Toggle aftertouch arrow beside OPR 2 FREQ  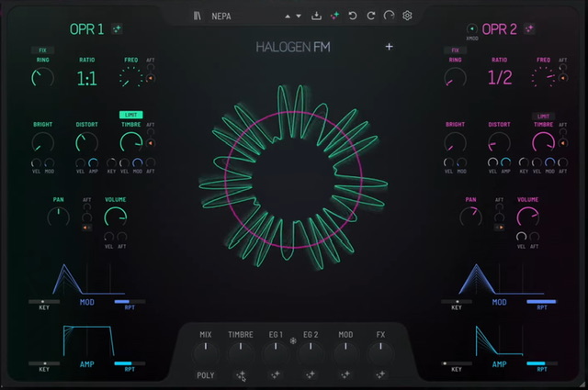tap(563, 78)
